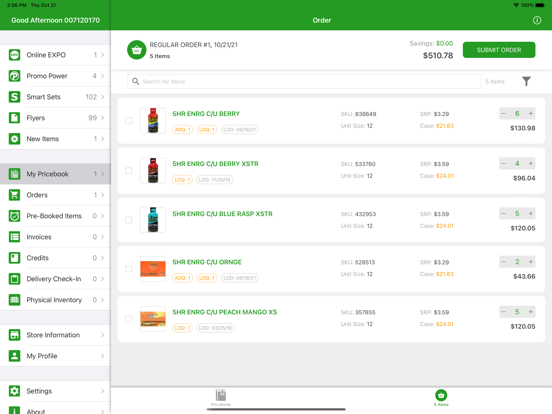This screenshot has width=552, height=414.
Task: Click the Store Information icon
Action: click(x=14, y=335)
